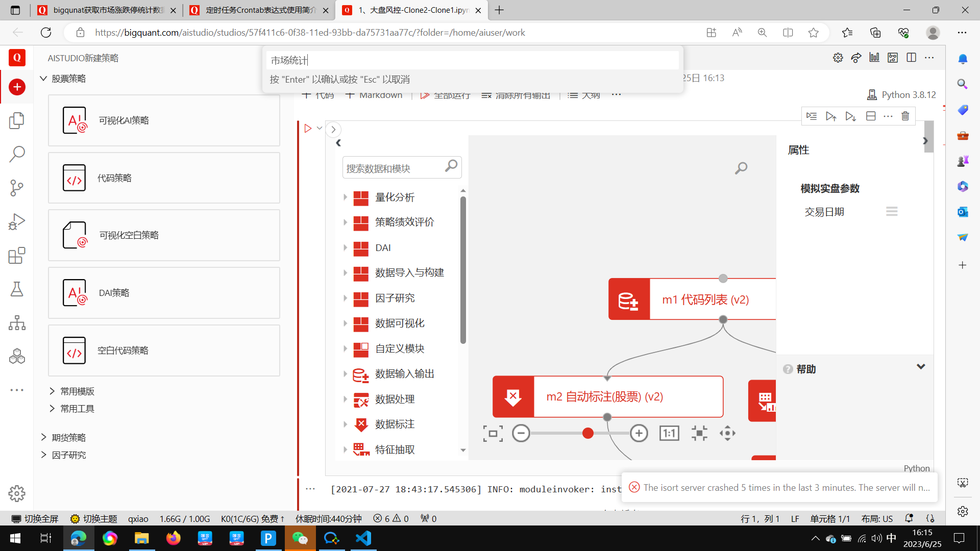The image size is (980, 551).
Task: Expand the DAI module category
Action: [x=345, y=247]
